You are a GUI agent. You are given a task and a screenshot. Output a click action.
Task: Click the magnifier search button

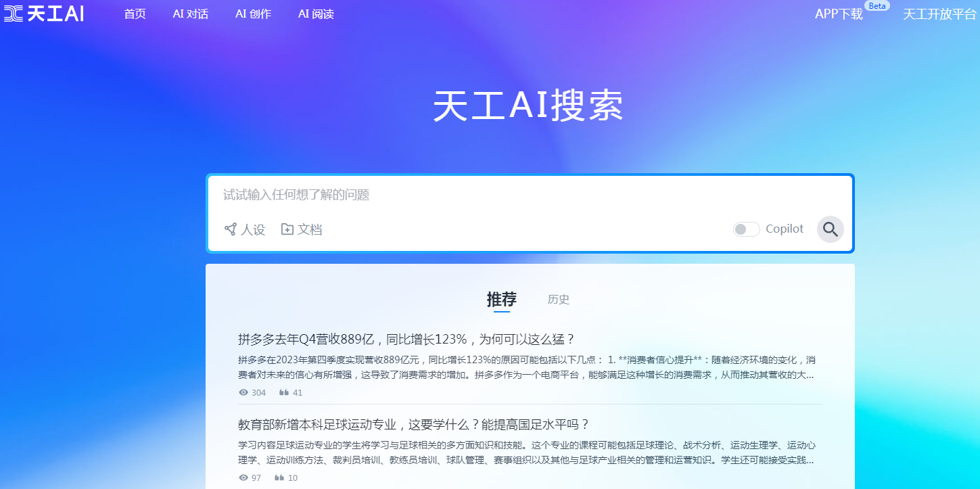830,229
